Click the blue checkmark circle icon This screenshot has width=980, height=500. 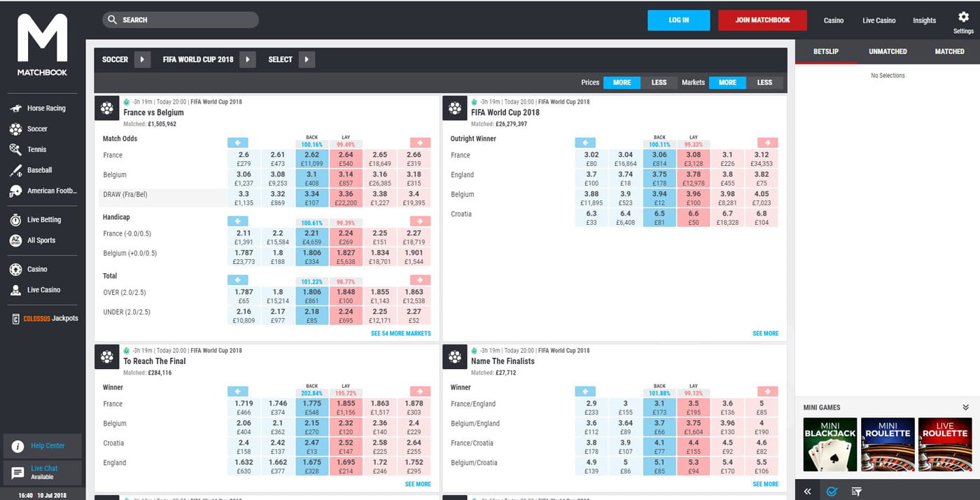coord(832,492)
